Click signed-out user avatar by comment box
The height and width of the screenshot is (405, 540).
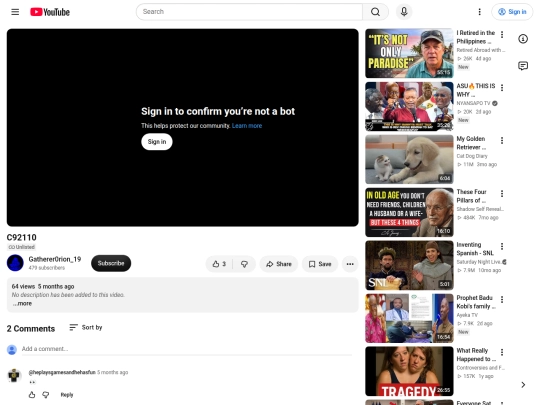[x=12, y=350]
